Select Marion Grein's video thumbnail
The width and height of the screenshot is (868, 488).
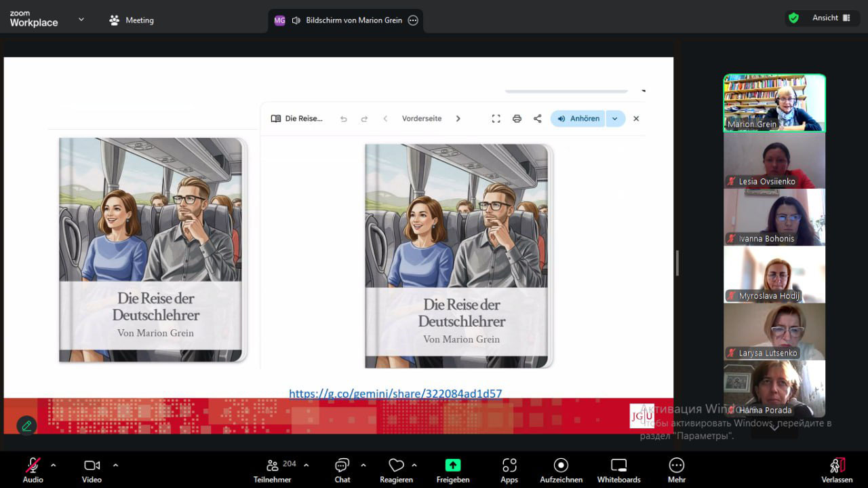774,102
